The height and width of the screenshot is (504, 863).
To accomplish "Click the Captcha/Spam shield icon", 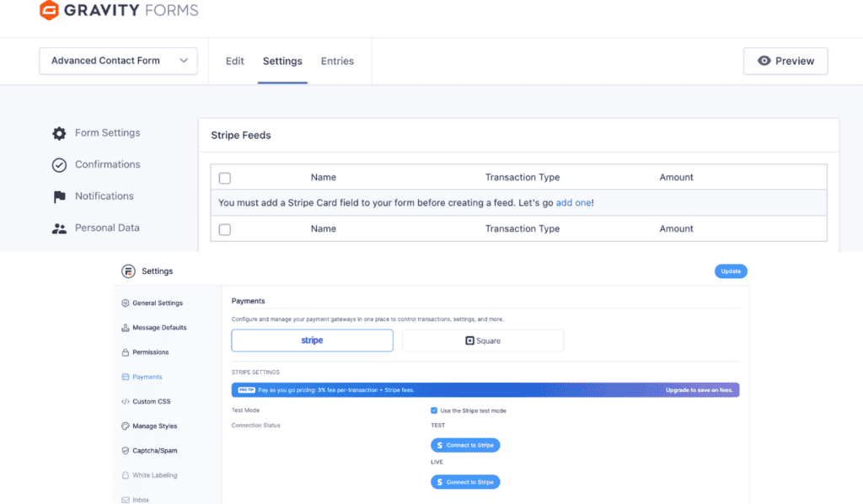I will point(125,451).
